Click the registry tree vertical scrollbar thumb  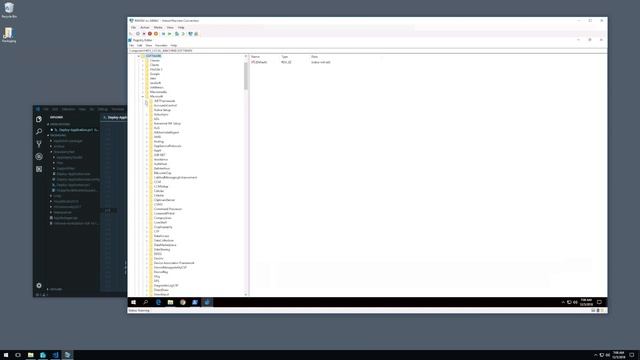coord(246,76)
